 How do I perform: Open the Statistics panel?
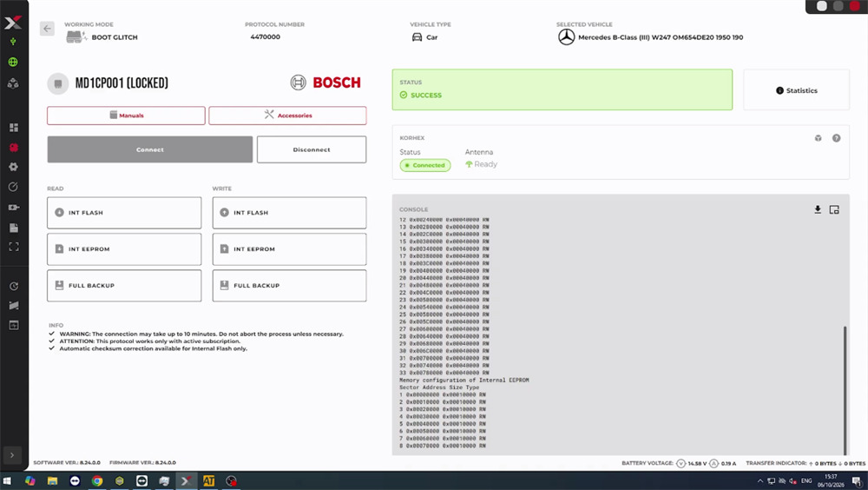click(796, 90)
